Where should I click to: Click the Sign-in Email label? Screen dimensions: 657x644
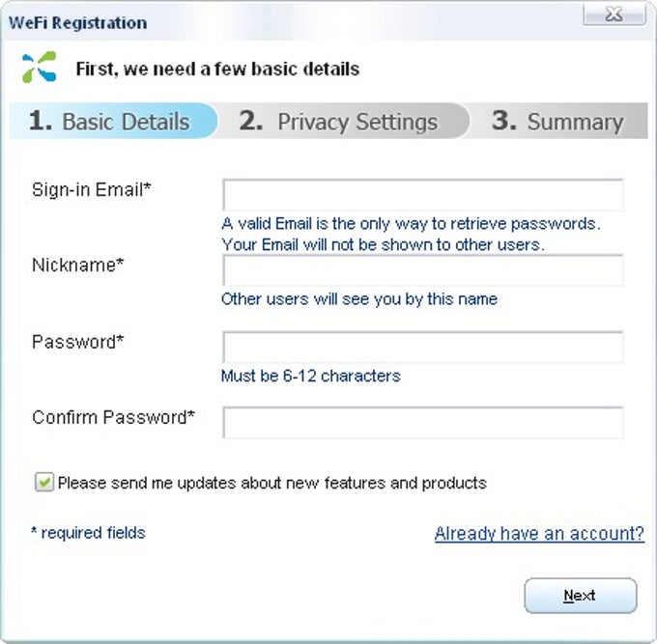point(92,189)
